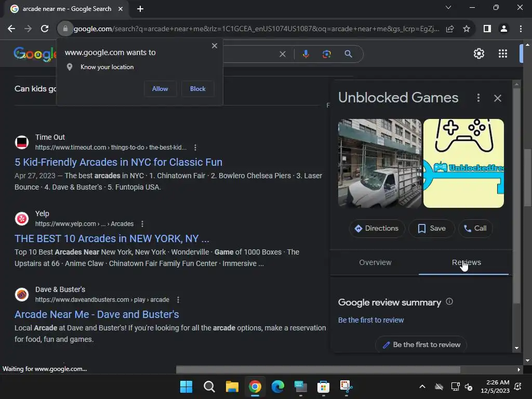This screenshot has height=399, width=532.
Task: Get Directions to Unblocked Games
Action: tap(377, 229)
